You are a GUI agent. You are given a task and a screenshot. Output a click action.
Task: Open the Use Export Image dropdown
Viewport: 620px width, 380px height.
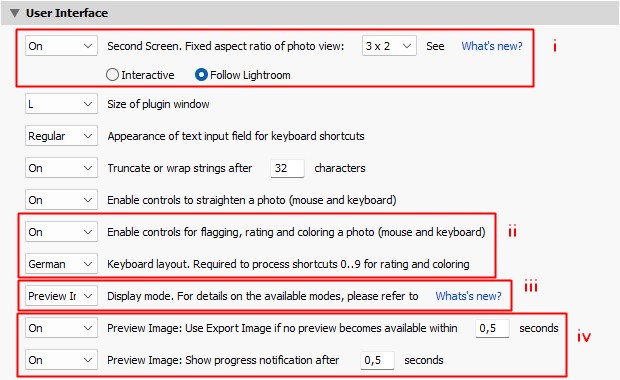click(x=61, y=328)
